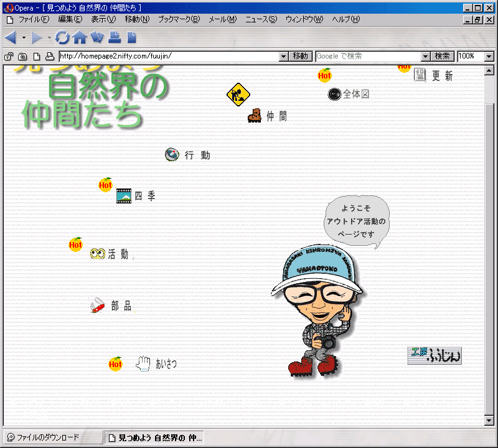Focus the Google search field

tap(369, 57)
